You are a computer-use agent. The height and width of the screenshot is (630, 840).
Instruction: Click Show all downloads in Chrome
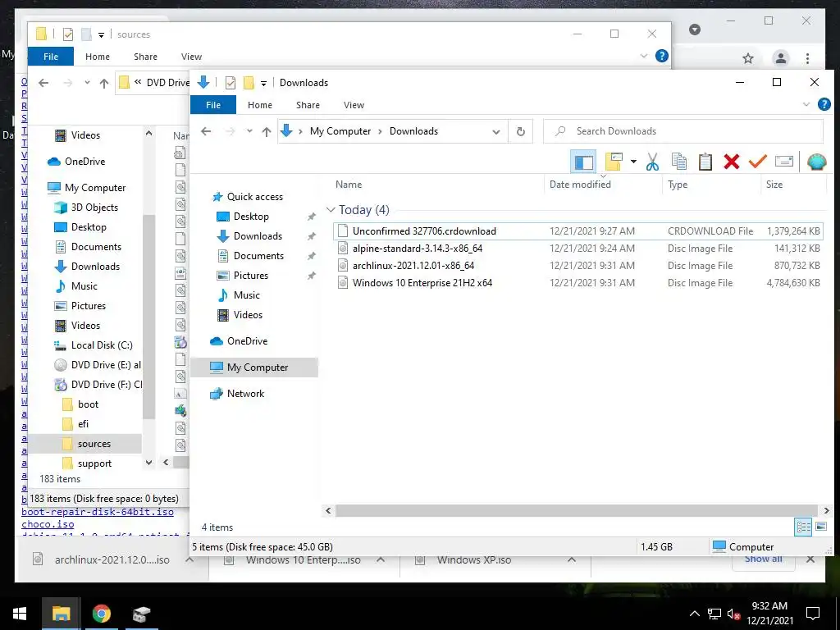pyautogui.click(x=764, y=559)
